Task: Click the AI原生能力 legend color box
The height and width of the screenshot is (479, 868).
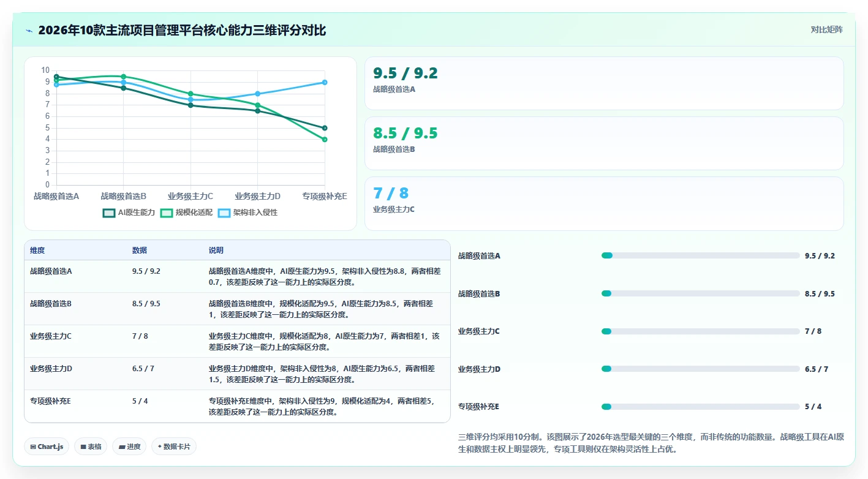Action: pyautogui.click(x=110, y=213)
